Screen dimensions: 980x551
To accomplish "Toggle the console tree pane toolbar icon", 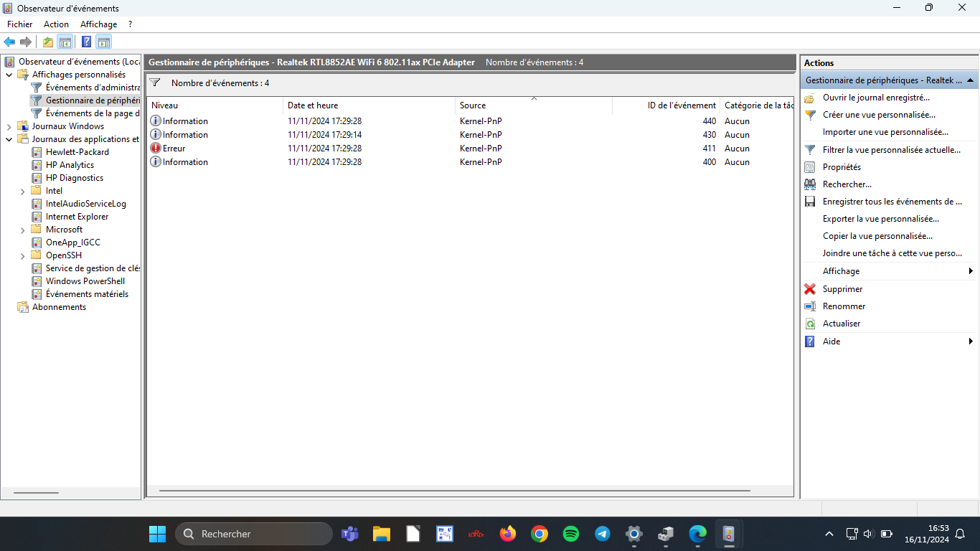I will (x=65, y=42).
